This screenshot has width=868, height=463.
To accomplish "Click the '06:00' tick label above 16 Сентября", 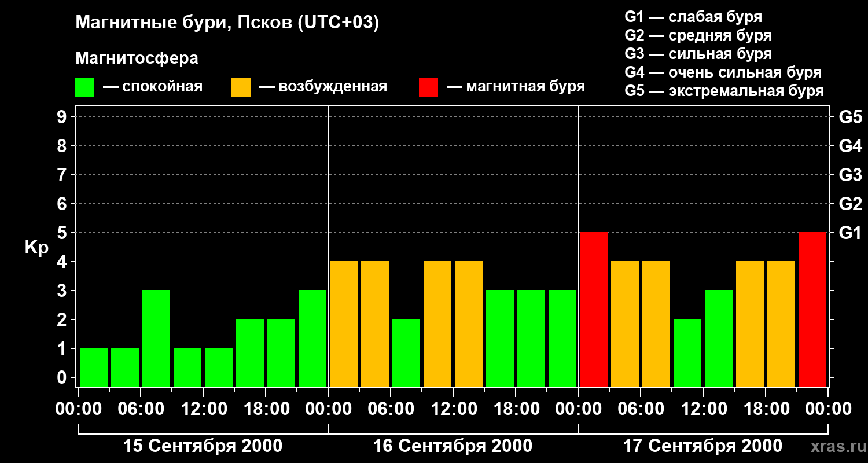I will [x=391, y=409].
